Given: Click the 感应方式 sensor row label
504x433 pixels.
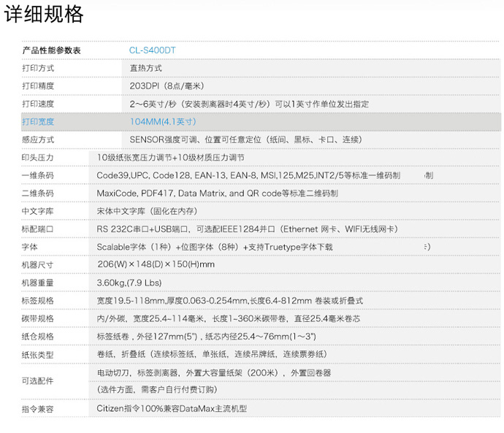Looking at the screenshot, I should [x=38, y=139].
